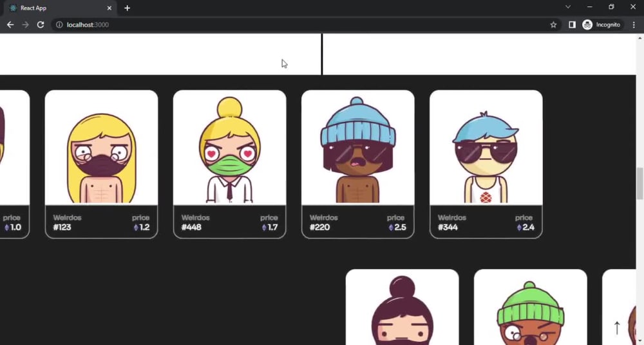644x345 pixels.
Task: Select the React App tab
Action: tap(60, 8)
